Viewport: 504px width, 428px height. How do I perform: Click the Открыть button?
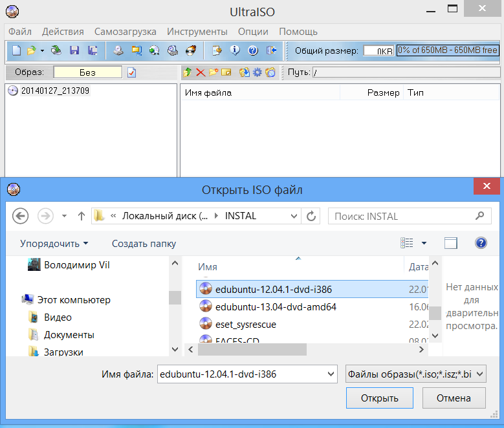pyautogui.click(x=380, y=398)
